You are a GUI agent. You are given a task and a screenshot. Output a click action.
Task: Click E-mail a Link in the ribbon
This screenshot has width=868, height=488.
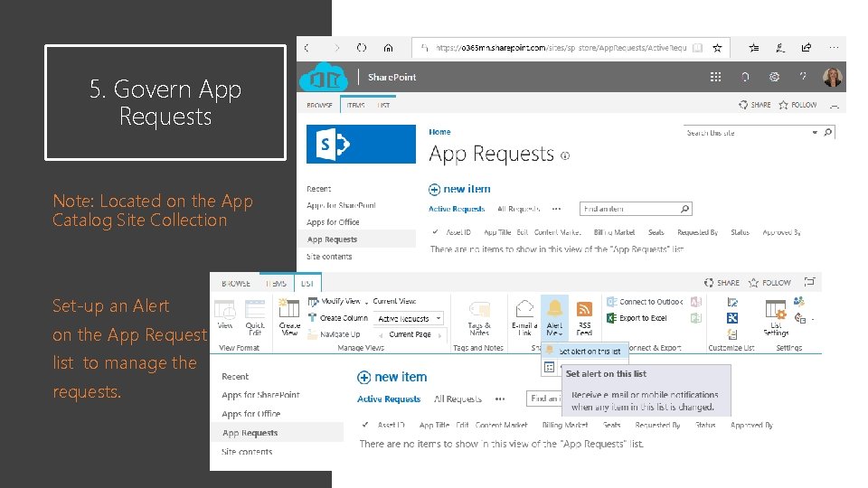pos(524,318)
